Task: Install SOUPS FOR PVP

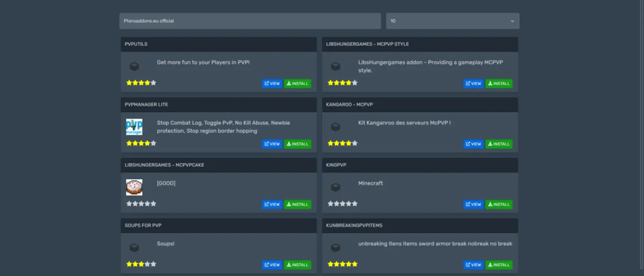Action: 297,265
